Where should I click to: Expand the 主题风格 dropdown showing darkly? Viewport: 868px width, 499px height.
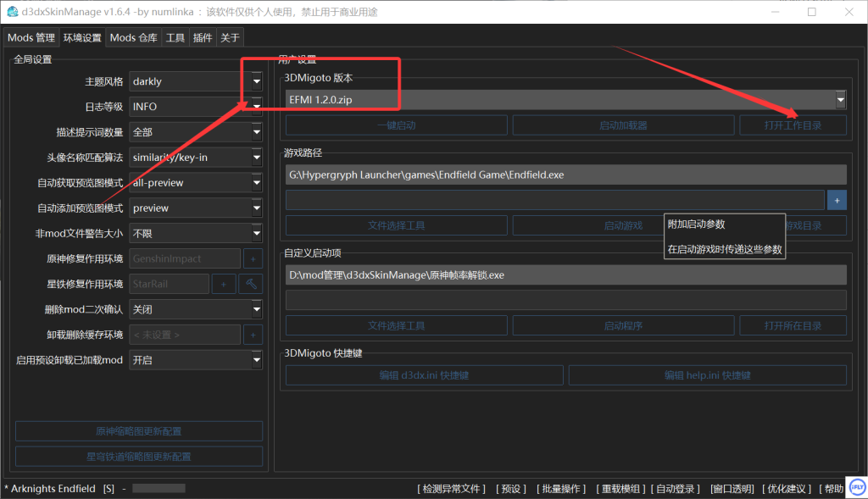click(x=196, y=81)
